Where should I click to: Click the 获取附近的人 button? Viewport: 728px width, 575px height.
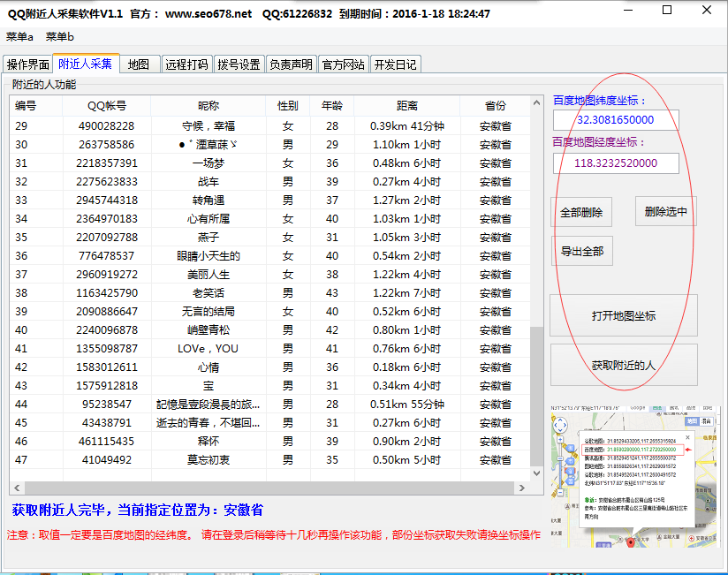pyautogui.click(x=623, y=365)
